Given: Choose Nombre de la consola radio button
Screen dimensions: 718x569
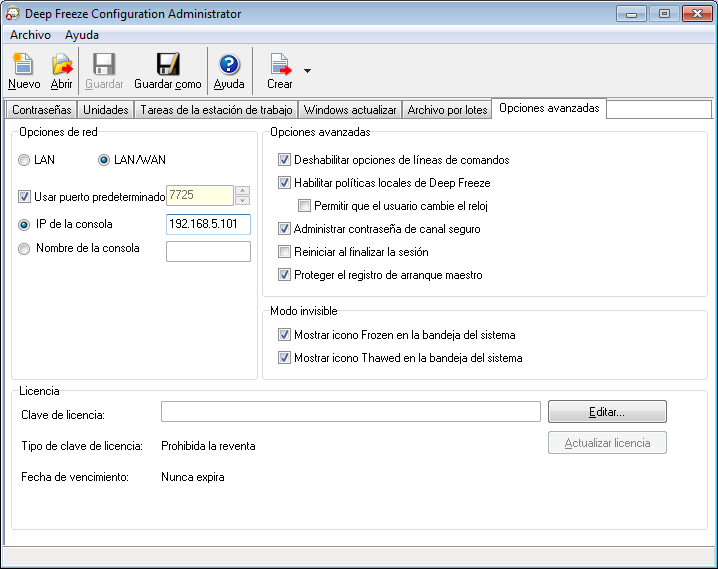Looking at the screenshot, I should 24,249.
